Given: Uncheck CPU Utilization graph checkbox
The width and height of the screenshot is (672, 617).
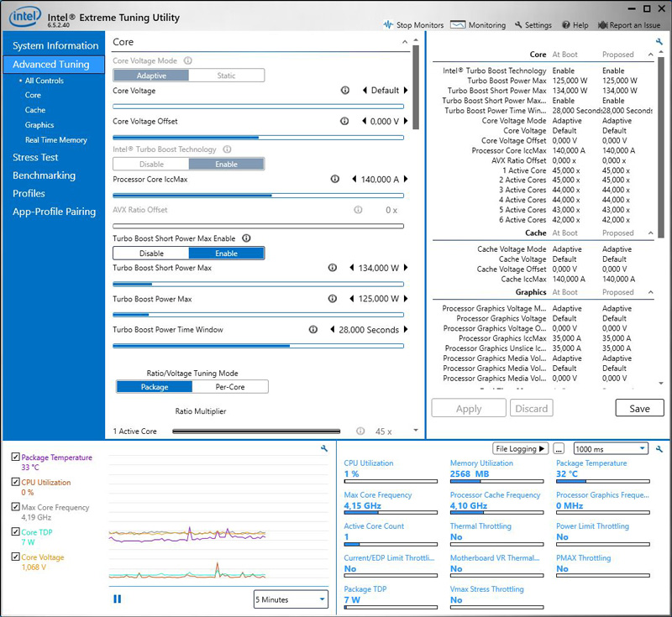Looking at the screenshot, I should point(15,482).
